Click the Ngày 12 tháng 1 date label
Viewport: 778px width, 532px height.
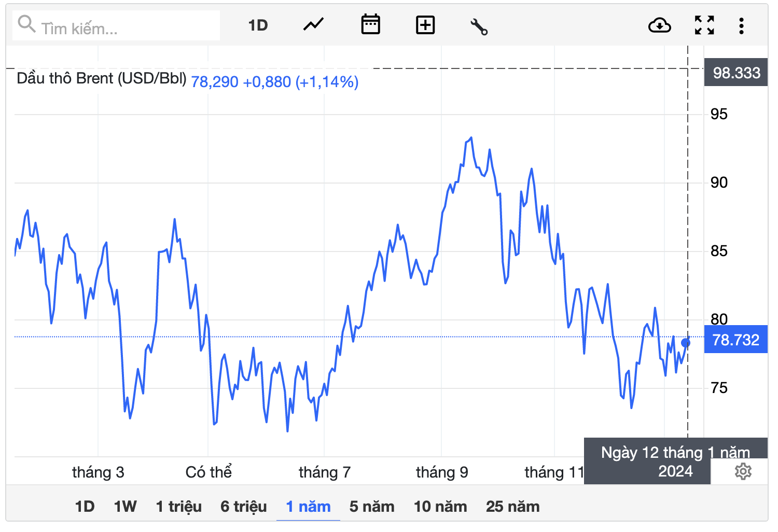tap(675, 461)
